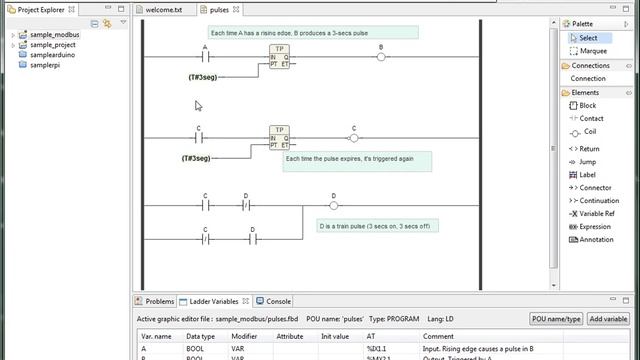The height and width of the screenshot is (360, 640).
Task: Pick the Annotation element
Action: pos(591,240)
